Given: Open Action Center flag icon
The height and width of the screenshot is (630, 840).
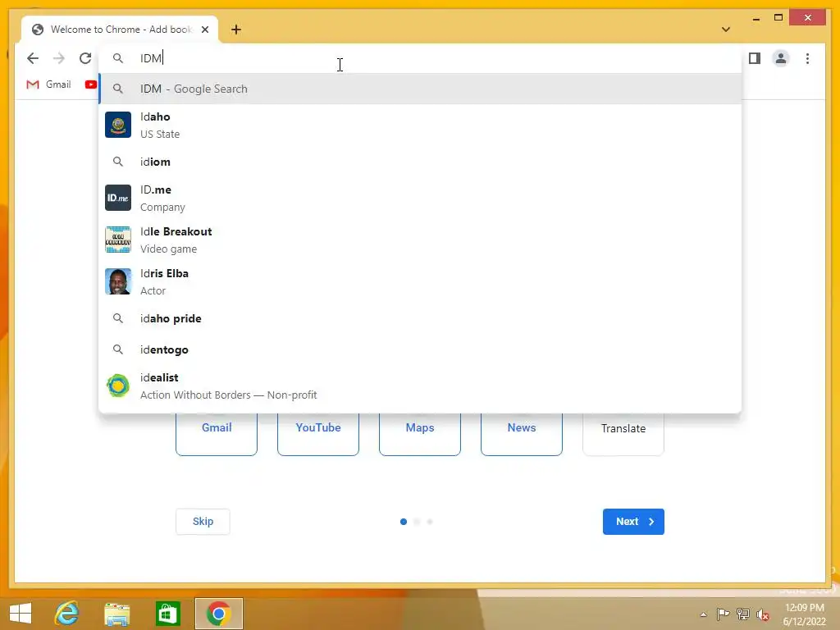Looking at the screenshot, I should 723,614.
